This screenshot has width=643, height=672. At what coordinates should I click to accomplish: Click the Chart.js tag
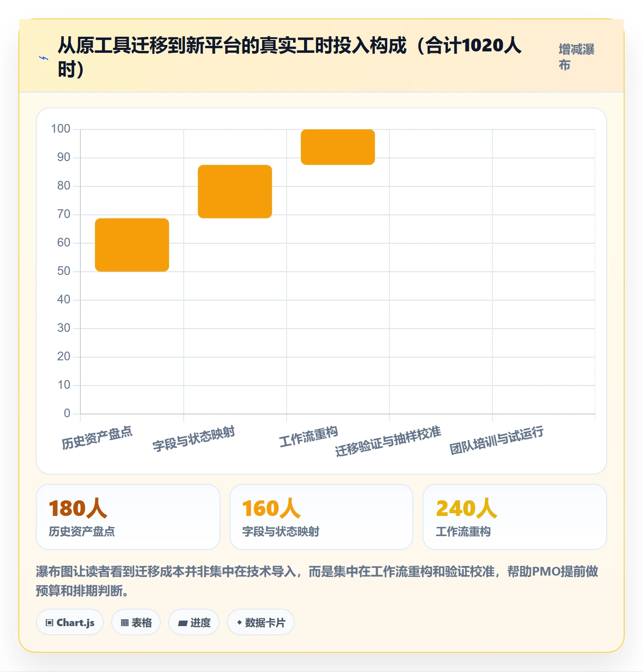70,622
